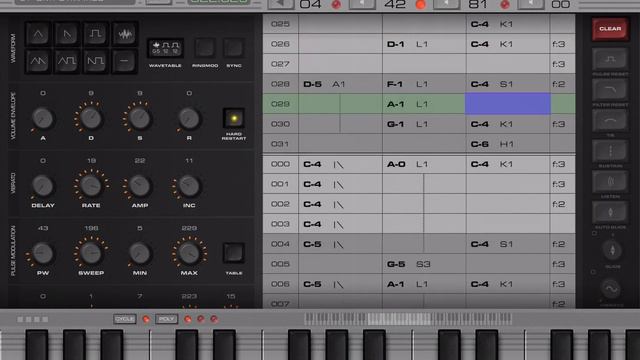Click the left arrow button before 04
Viewport: 640px width, 360px height.
[x=281, y=4]
